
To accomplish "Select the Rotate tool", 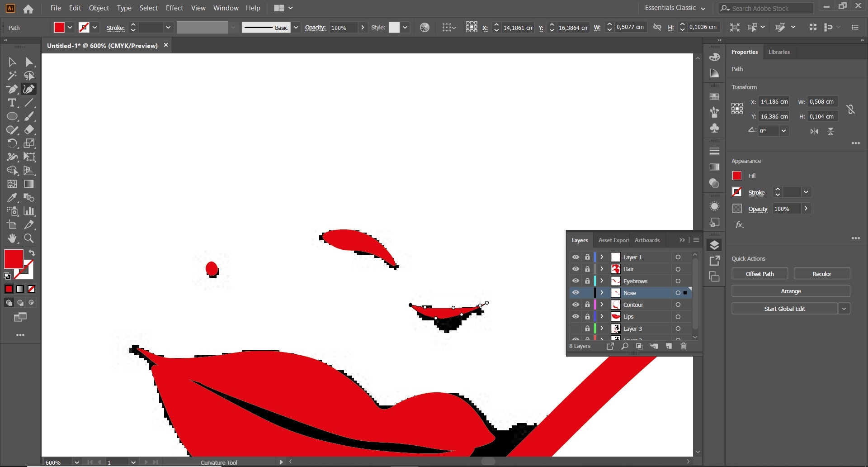I will point(12,143).
